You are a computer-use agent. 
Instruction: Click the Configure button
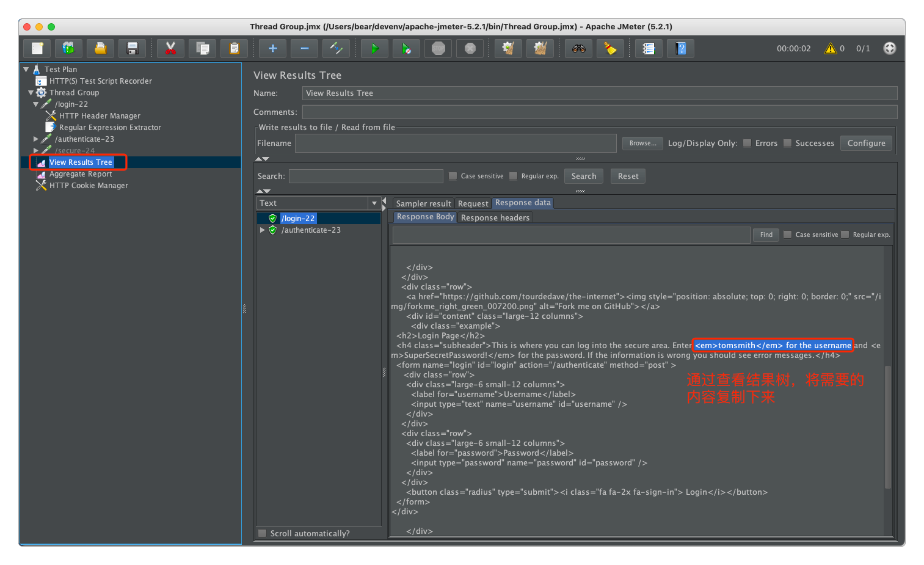click(866, 143)
